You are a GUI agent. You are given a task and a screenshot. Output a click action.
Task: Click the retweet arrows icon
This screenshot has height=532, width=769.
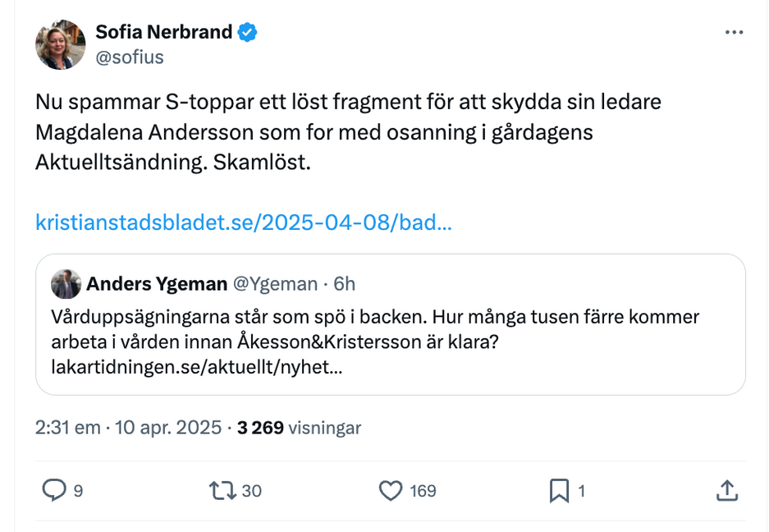point(222,491)
